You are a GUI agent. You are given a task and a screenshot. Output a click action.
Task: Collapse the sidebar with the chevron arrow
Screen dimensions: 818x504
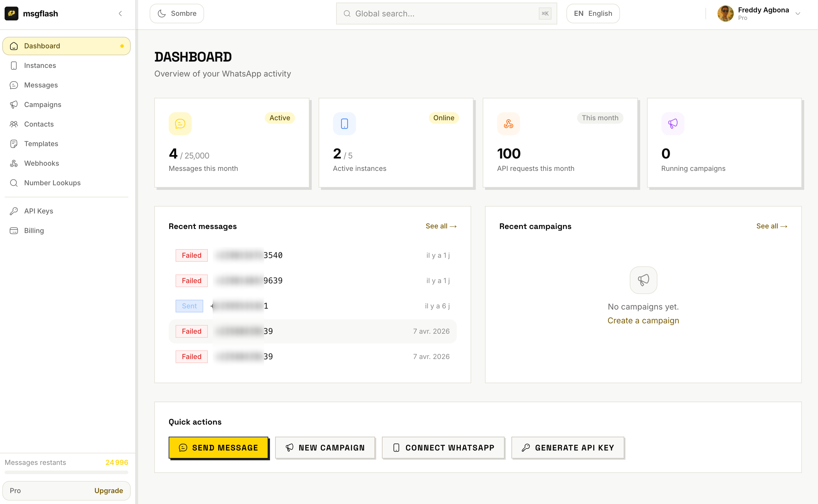pos(120,14)
